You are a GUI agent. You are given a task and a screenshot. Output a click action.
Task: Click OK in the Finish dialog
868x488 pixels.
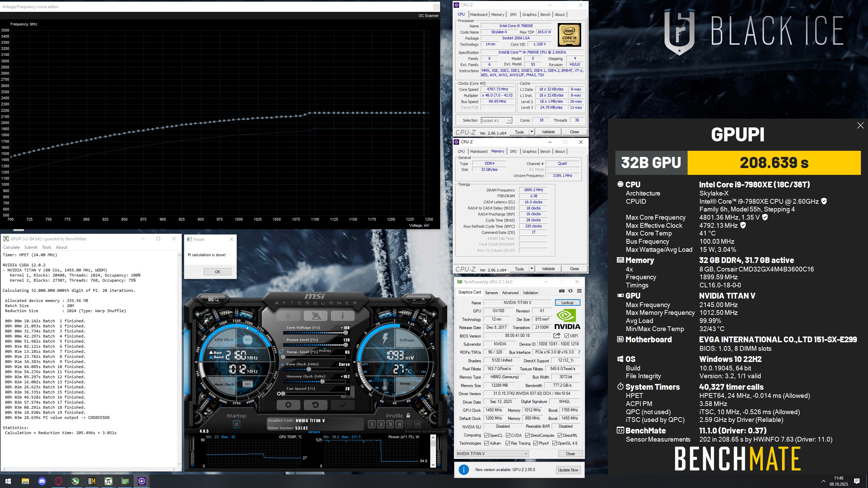[217, 271]
